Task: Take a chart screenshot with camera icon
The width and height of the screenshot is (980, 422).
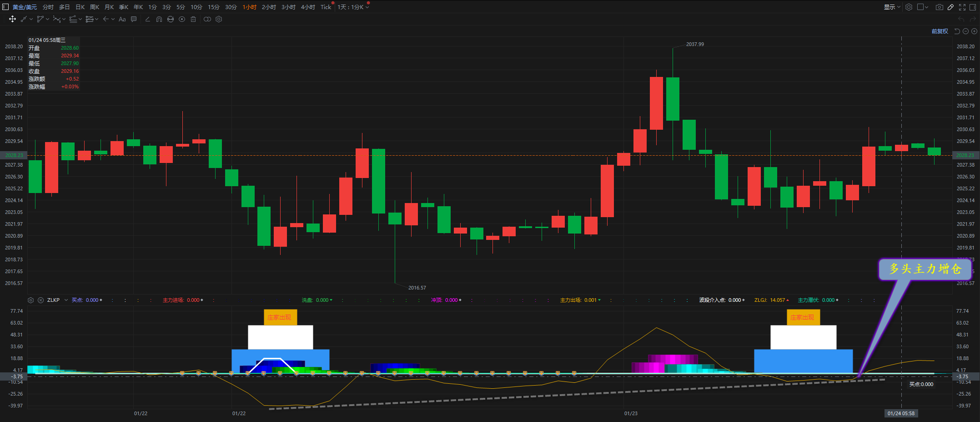Action: point(940,7)
